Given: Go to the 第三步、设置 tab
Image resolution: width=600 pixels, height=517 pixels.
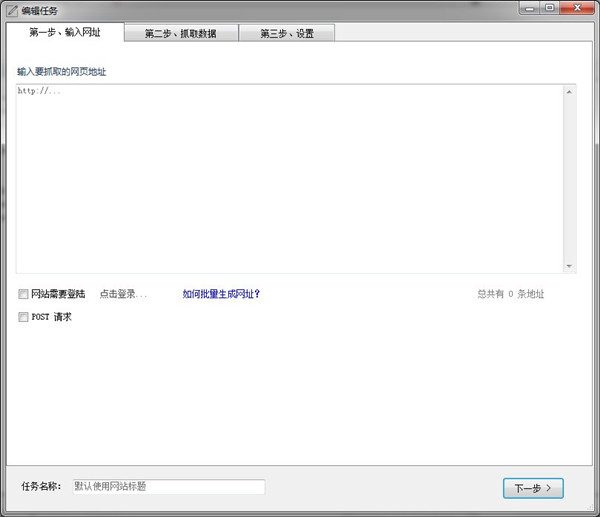Looking at the screenshot, I should pyautogui.click(x=287, y=33).
